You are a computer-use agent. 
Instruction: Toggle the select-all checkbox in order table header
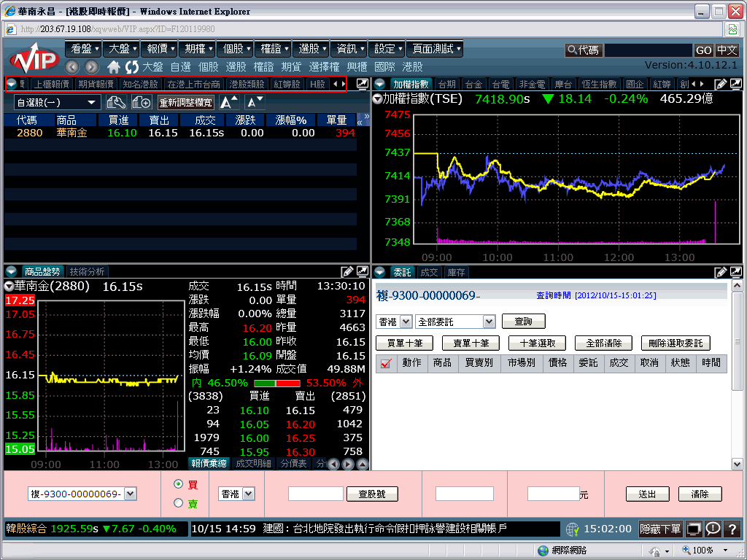387,363
